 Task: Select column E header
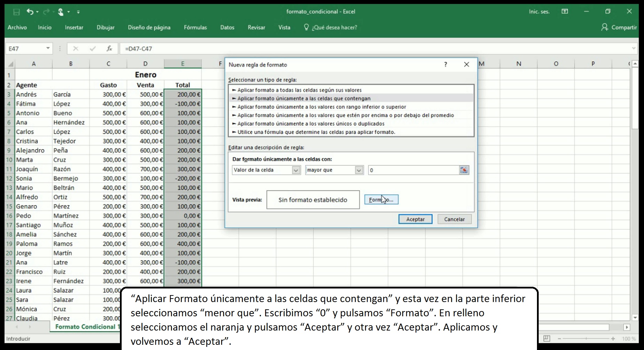pos(183,64)
